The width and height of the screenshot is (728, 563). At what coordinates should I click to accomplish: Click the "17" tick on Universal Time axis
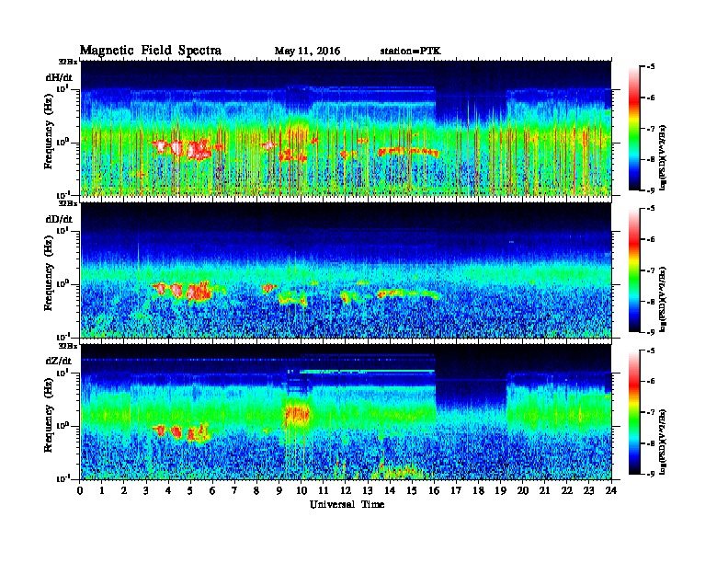(x=457, y=490)
